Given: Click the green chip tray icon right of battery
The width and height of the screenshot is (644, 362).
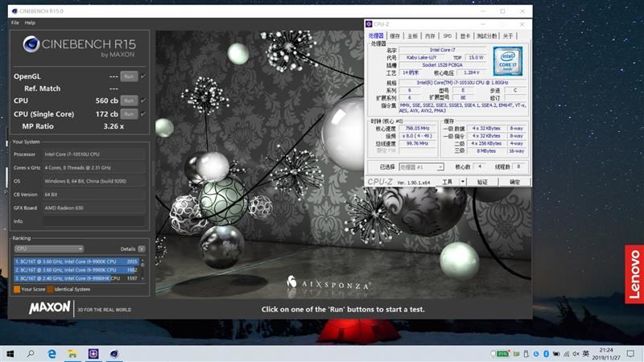Looking at the screenshot, I should coord(516,354).
